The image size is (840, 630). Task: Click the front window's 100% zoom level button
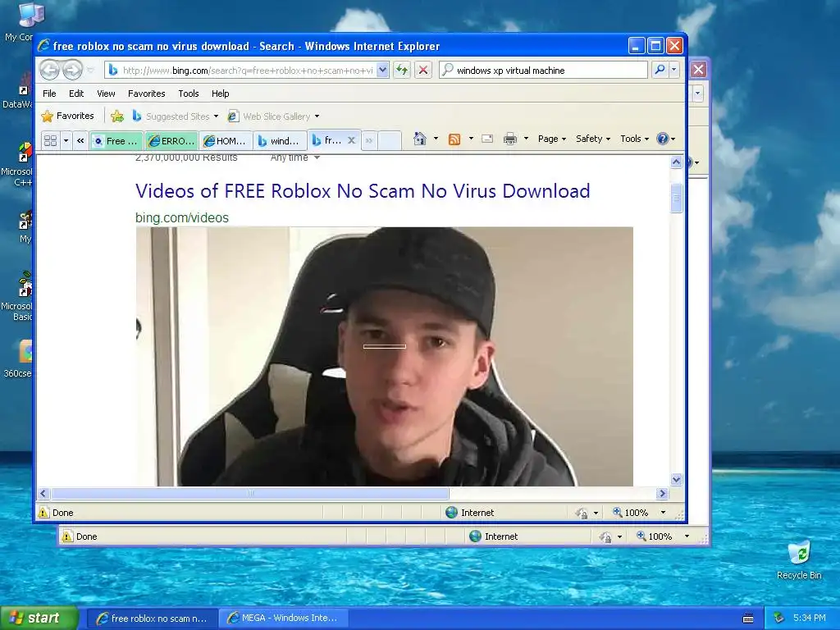click(631, 513)
